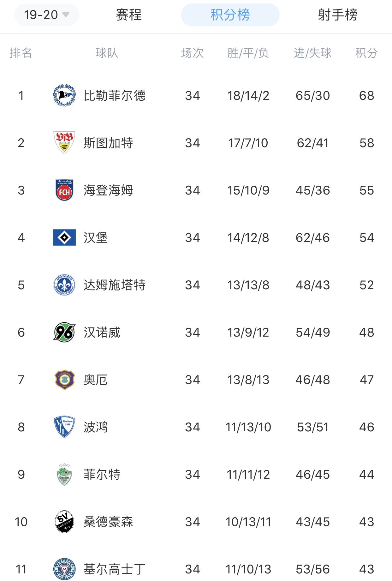Tap the 汉堡 diamond logo
Image resolution: width=392 pixels, height=581 pixels.
click(64, 237)
